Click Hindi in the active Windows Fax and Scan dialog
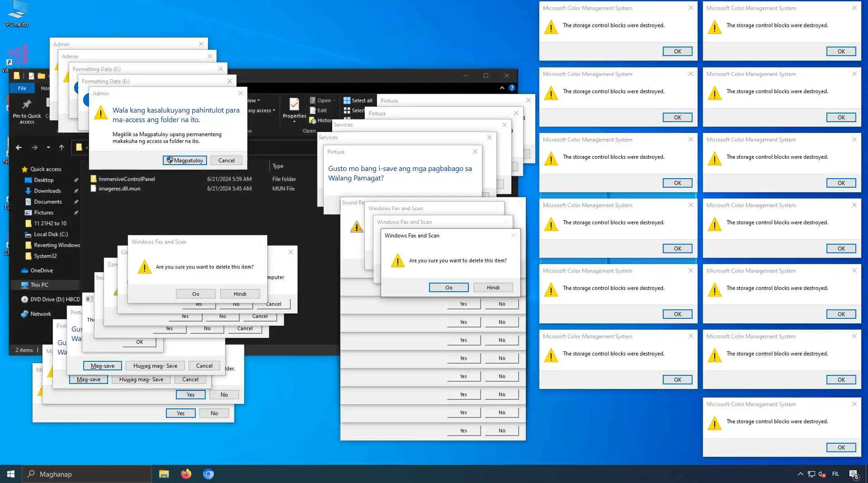 (493, 288)
